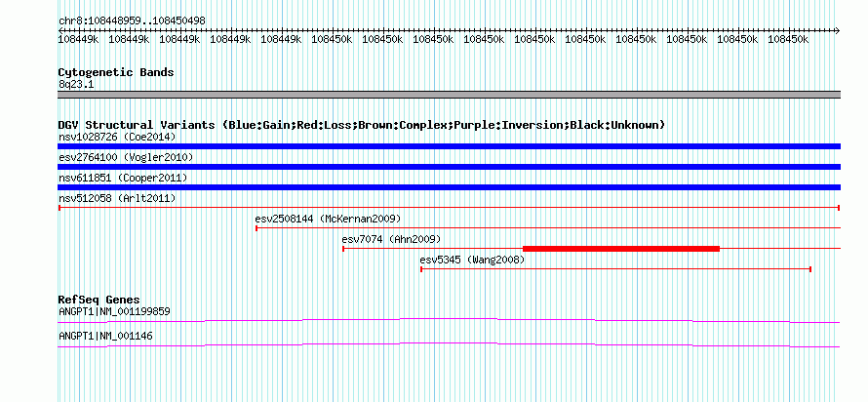The image size is (868, 402).
Task: Click the RefSeq Genes track heading
Action: [99, 300]
